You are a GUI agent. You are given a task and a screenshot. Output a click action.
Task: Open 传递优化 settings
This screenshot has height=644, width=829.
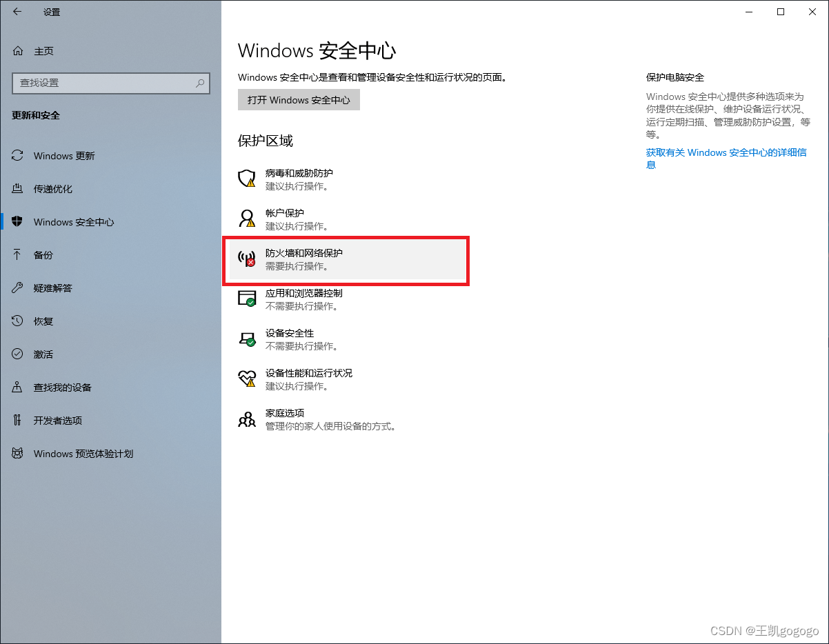tap(110, 189)
